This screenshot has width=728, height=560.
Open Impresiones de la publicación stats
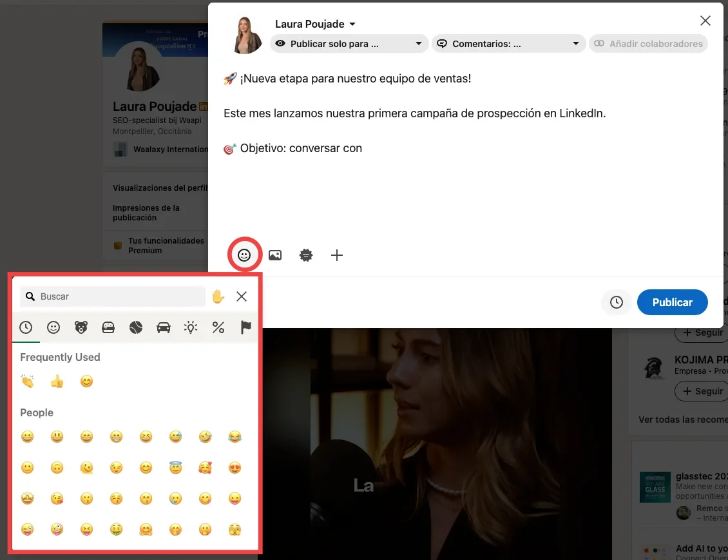point(146,213)
